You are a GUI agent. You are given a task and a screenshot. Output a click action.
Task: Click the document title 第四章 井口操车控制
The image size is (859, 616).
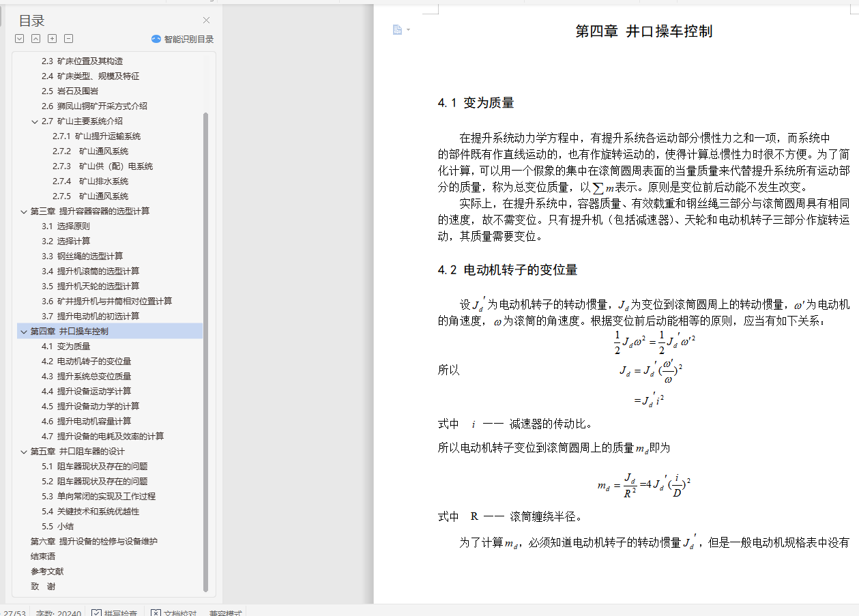point(644,31)
